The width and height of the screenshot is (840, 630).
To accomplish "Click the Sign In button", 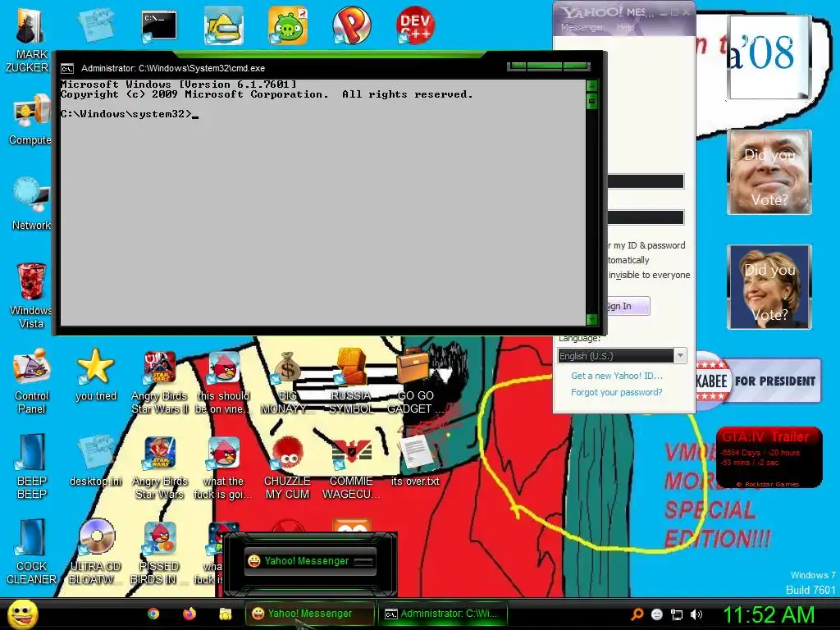I will tap(628, 306).
